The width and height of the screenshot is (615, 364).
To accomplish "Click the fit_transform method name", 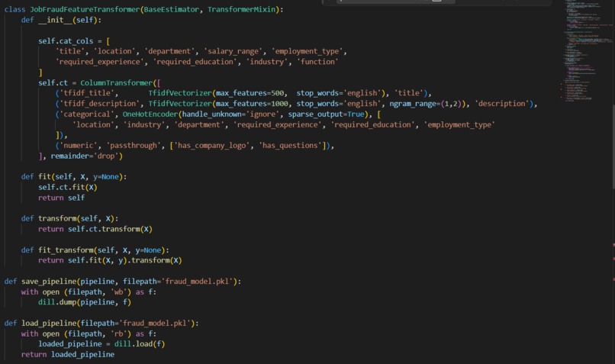I will coord(66,250).
